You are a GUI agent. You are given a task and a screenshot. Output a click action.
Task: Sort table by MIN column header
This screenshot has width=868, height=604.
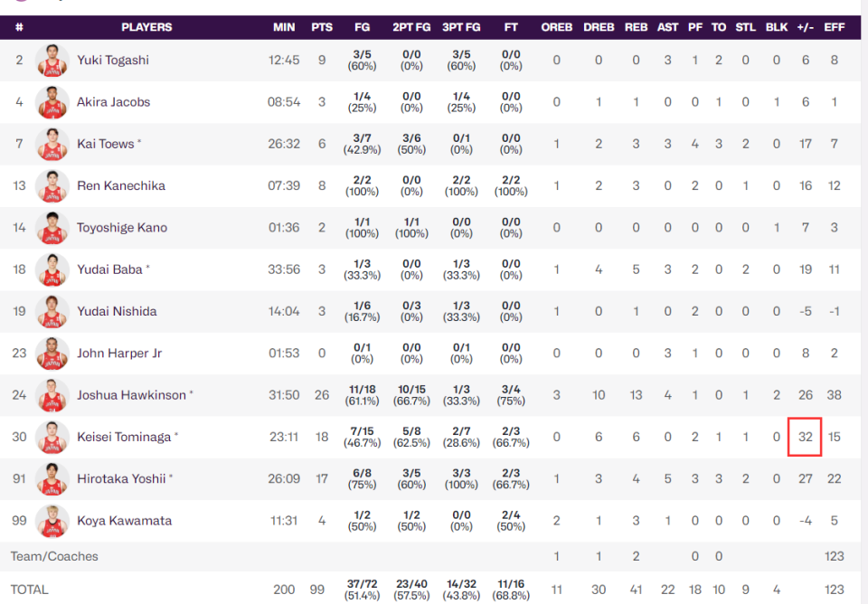tap(284, 27)
